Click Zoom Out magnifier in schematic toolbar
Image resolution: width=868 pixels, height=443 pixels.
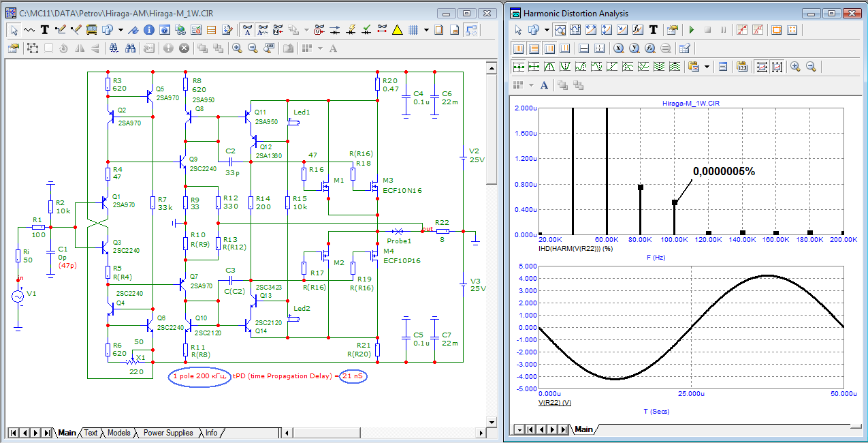(253, 48)
